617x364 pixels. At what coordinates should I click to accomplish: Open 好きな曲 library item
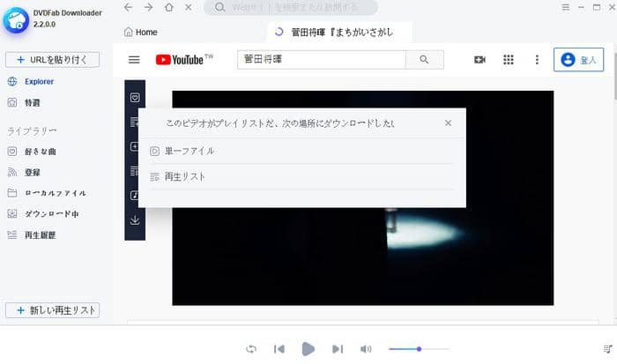[32, 152]
